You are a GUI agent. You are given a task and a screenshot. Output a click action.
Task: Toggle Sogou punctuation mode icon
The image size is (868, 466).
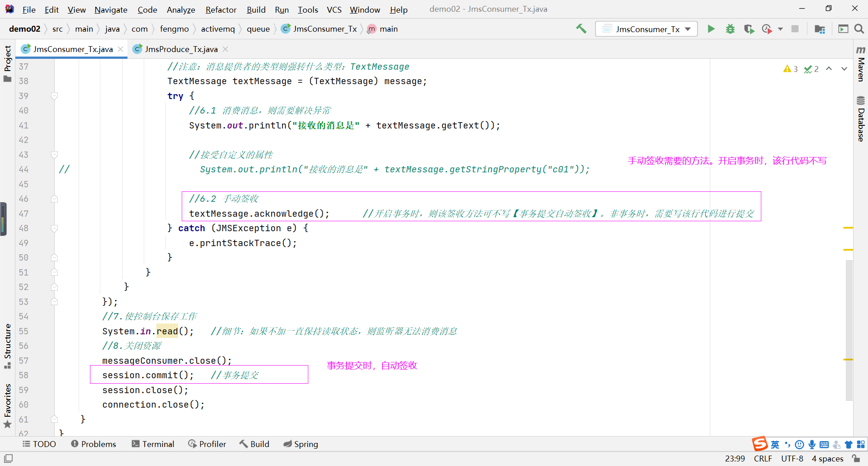[x=788, y=445]
